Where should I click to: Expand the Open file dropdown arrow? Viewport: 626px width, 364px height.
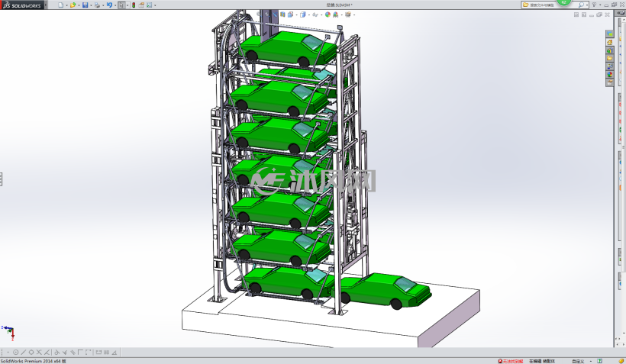(79, 5)
